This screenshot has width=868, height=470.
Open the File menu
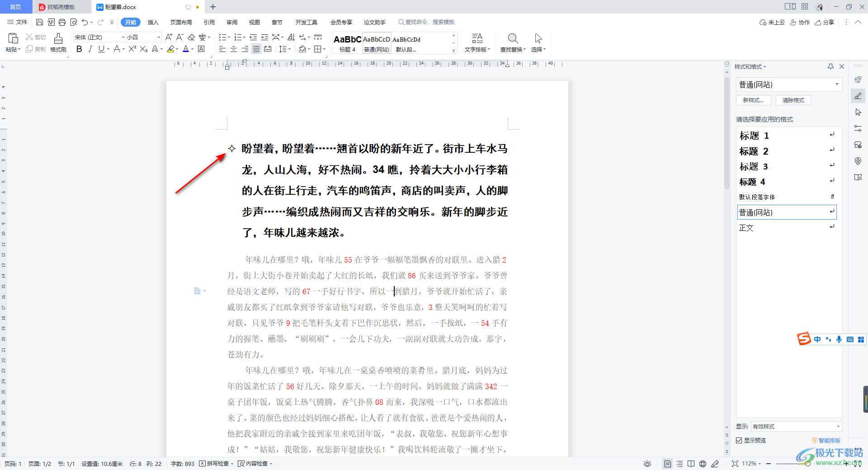tap(17, 22)
